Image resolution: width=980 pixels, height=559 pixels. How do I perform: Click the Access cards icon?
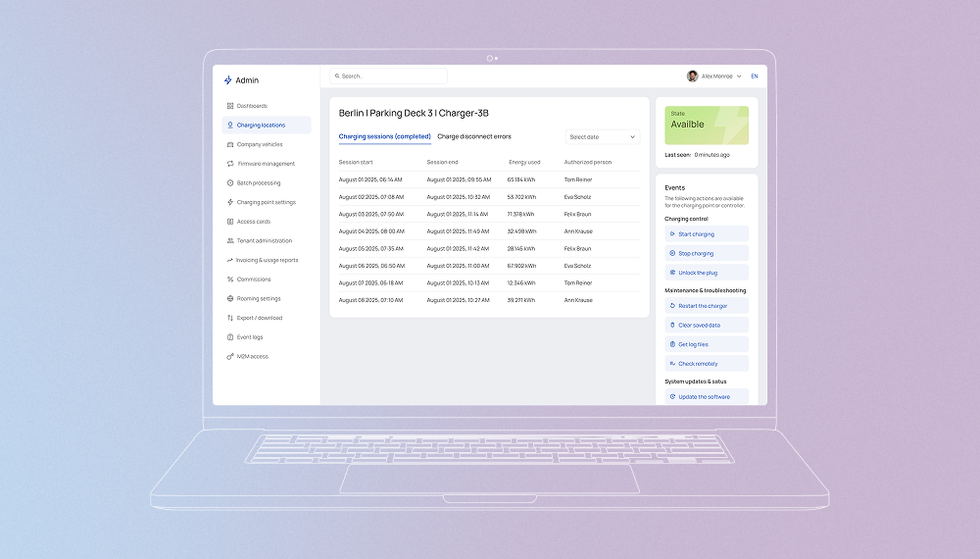tap(230, 222)
